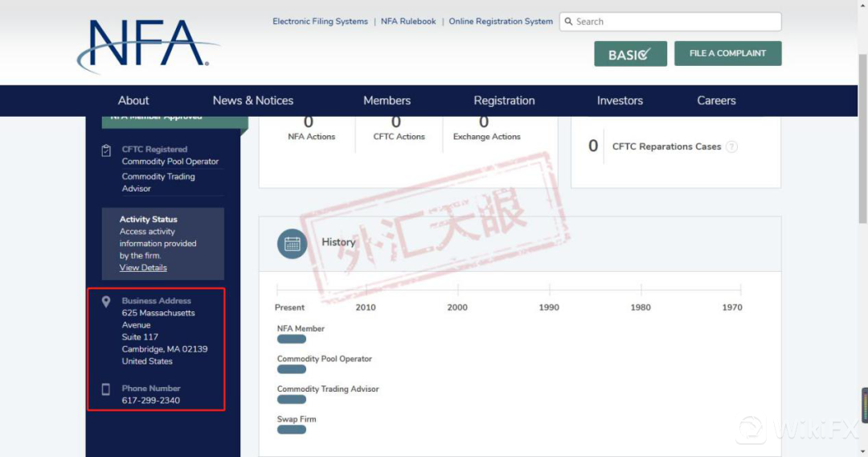Click the 1980 timeline label
Image resolution: width=868 pixels, height=457 pixels.
coord(641,307)
